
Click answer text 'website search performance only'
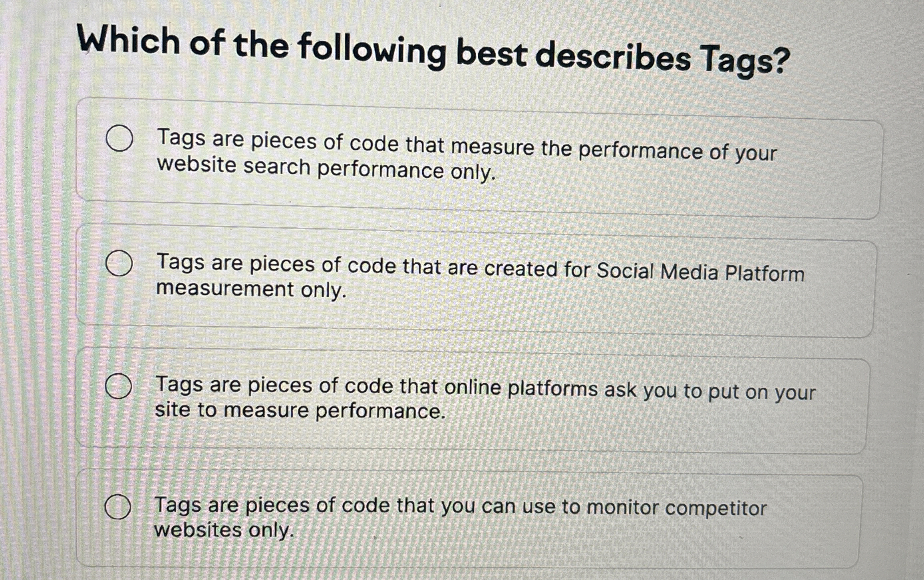(326, 169)
